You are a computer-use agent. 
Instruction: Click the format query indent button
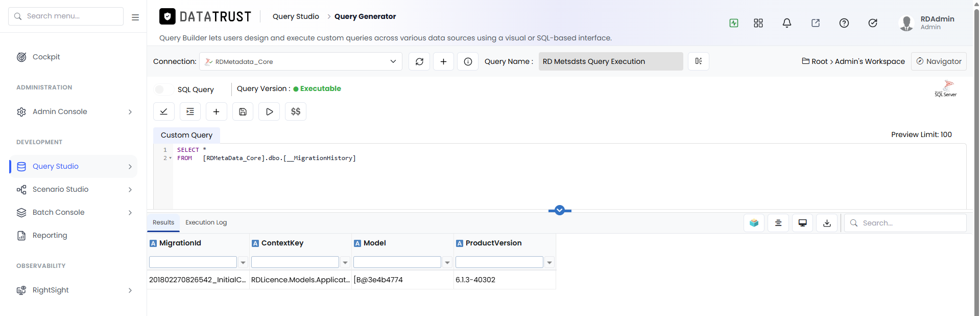click(x=190, y=111)
